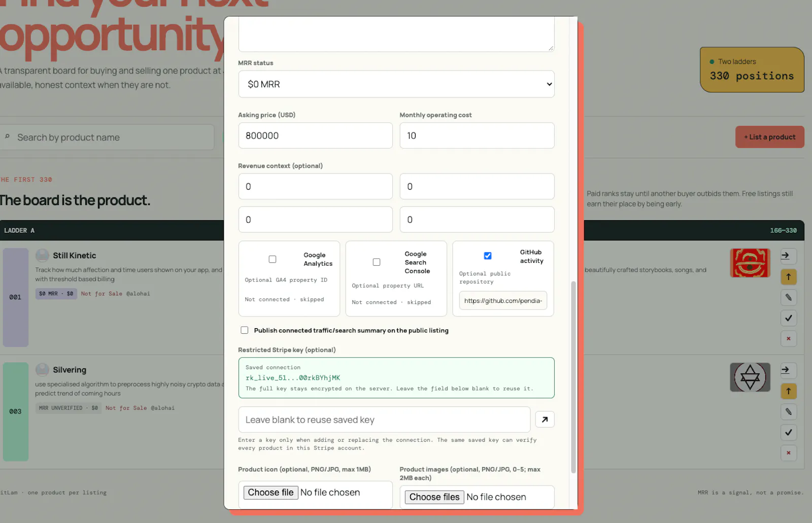Screen dimensions: 812x523
Task: Click the red Still Kinetic product thumbnail
Action: click(x=750, y=263)
